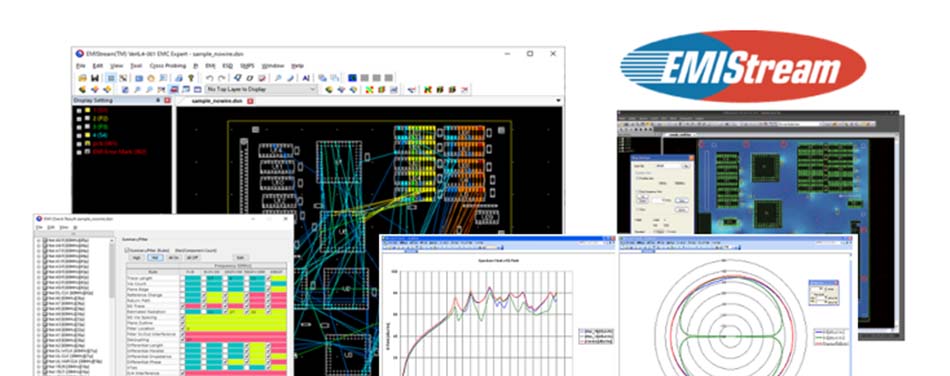This screenshot has width=950, height=376.
Task: Click the floppy-disk save icon
Action: [95, 78]
